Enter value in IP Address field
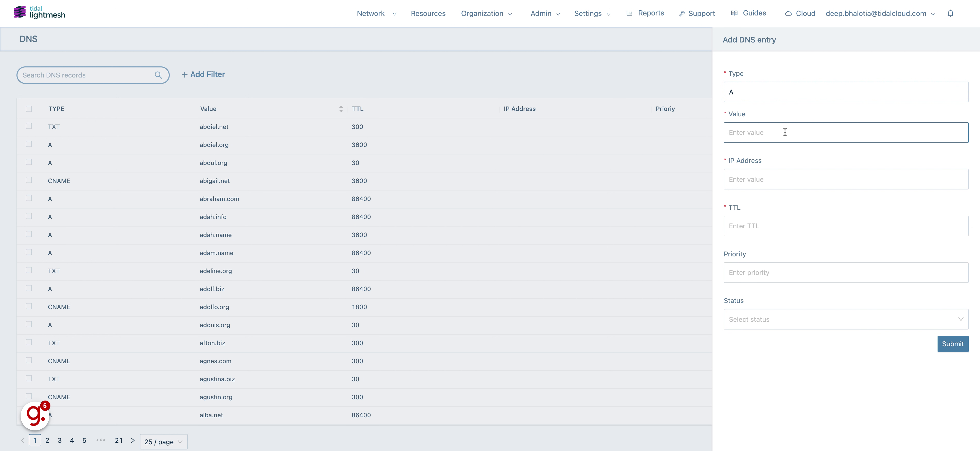The height and width of the screenshot is (451, 980). (x=846, y=179)
